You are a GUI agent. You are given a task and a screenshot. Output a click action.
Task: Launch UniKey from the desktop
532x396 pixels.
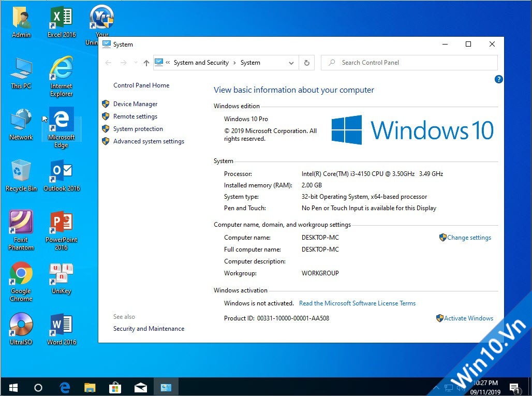point(62,278)
